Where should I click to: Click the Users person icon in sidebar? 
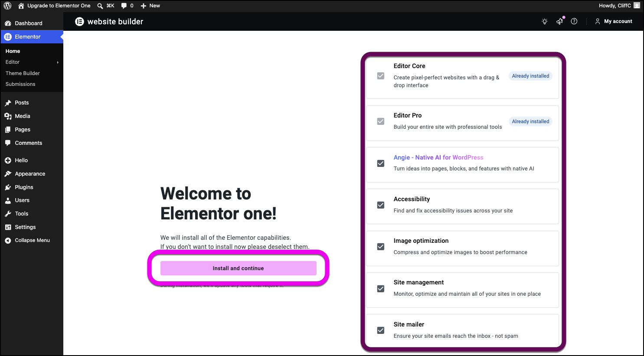tap(8, 200)
